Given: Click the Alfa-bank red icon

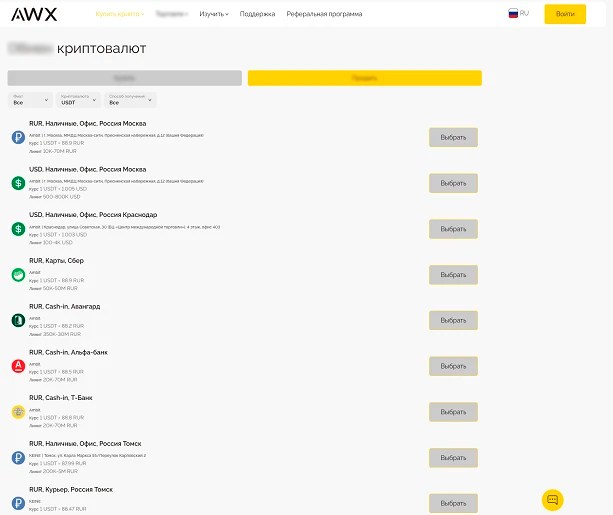Looking at the screenshot, I should pyautogui.click(x=18, y=366).
